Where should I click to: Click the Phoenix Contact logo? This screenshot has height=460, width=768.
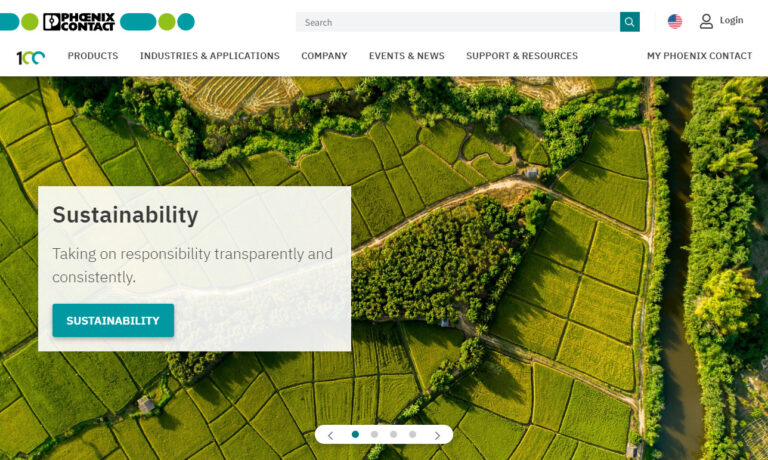click(x=79, y=22)
